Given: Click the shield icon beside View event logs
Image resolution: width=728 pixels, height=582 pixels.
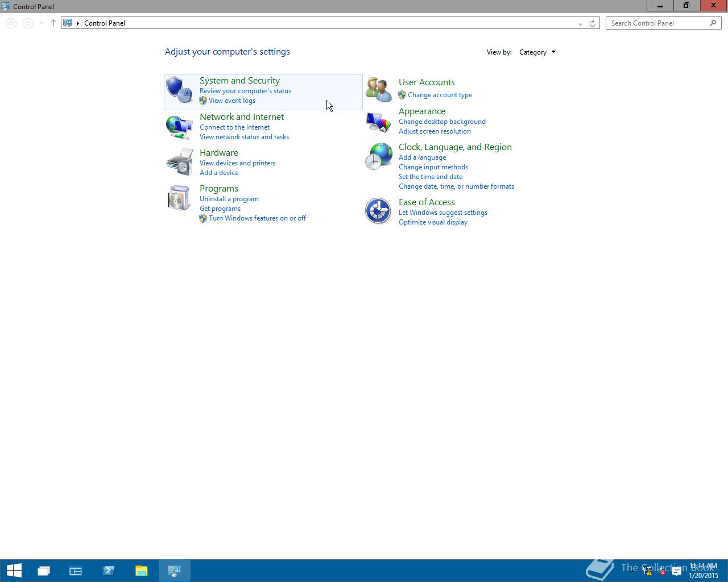Looking at the screenshot, I should tap(203, 101).
